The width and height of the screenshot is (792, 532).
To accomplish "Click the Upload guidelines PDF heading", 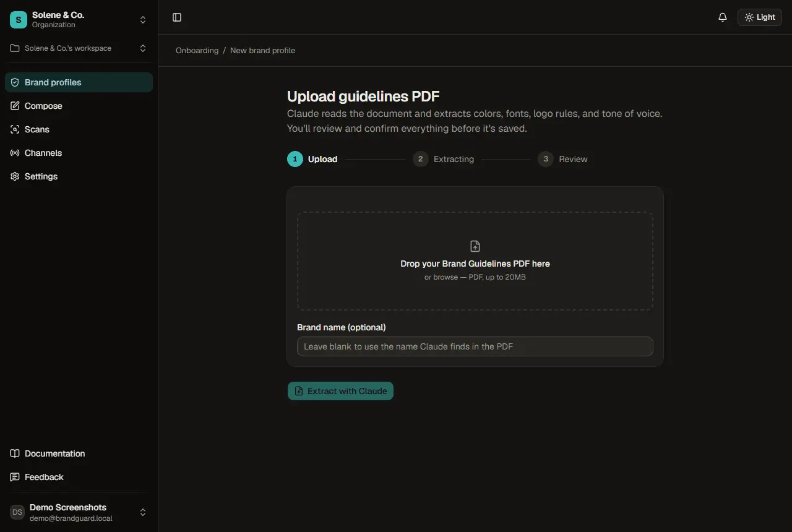I will [363, 97].
